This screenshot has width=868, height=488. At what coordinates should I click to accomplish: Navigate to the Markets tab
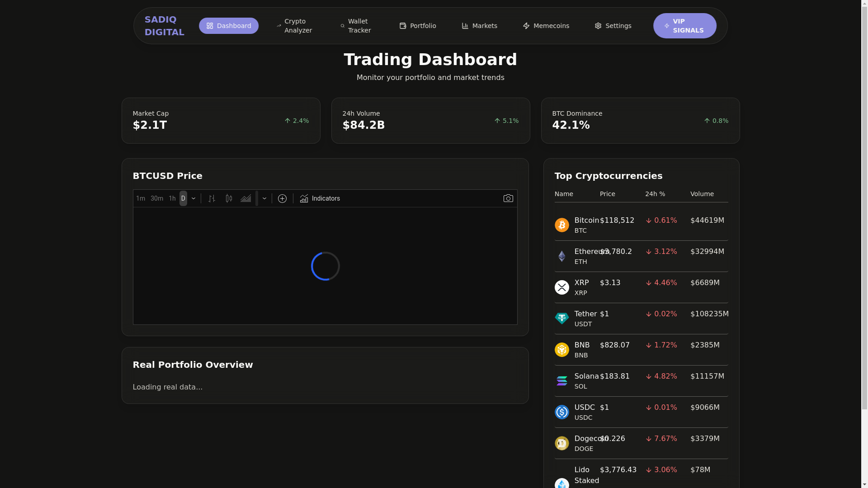[480, 26]
